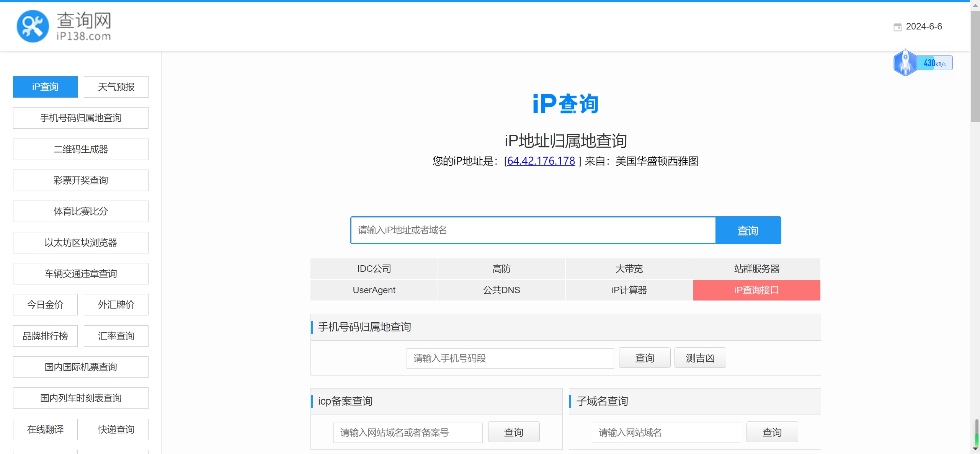
Task: Open the iP计算器 tool
Action: 629,290
